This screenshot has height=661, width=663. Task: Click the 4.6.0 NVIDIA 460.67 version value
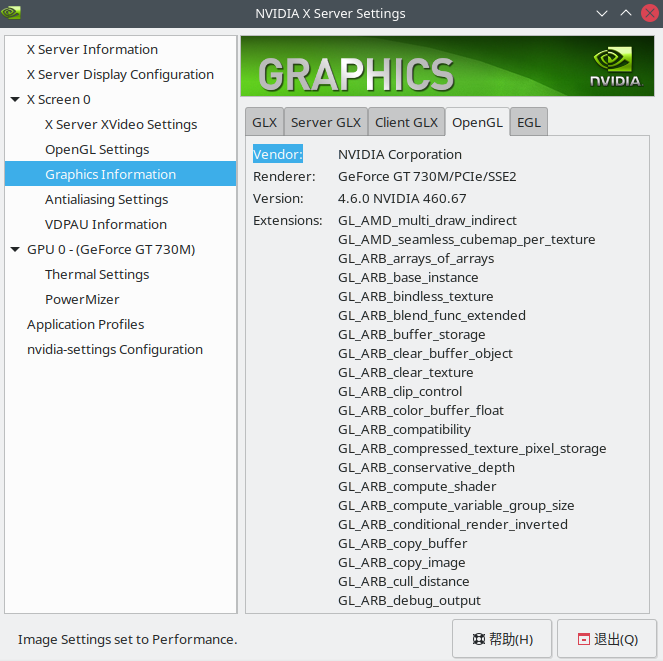[x=402, y=198]
